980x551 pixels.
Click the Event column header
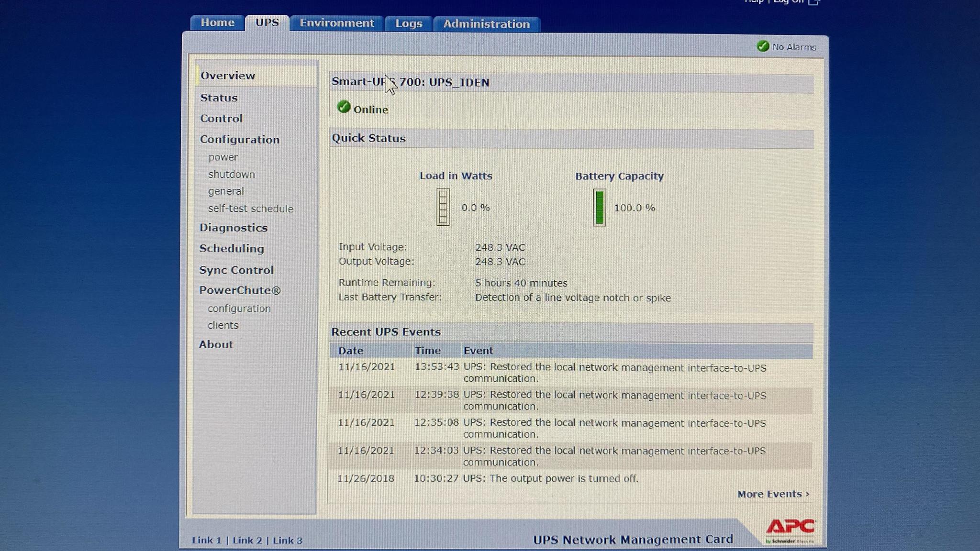pyautogui.click(x=478, y=351)
